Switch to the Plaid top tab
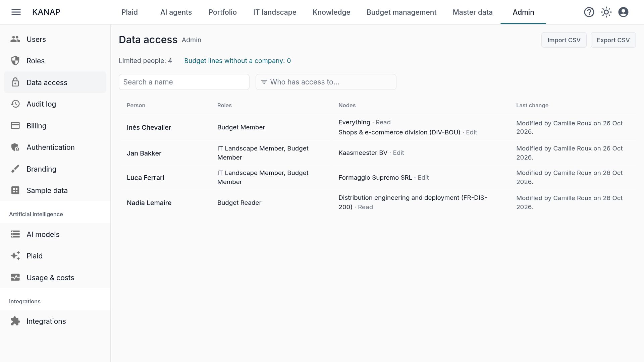 pyautogui.click(x=129, y=12)
